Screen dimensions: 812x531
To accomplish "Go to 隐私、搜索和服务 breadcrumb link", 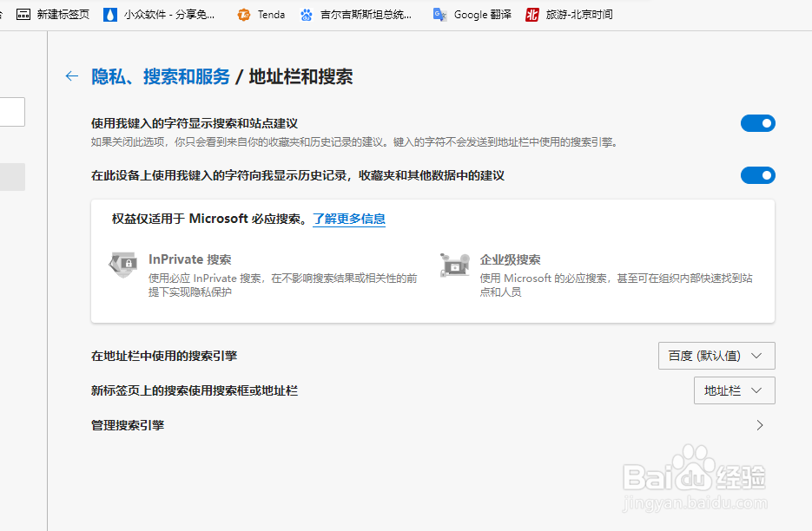I will (x=161, y=76).
